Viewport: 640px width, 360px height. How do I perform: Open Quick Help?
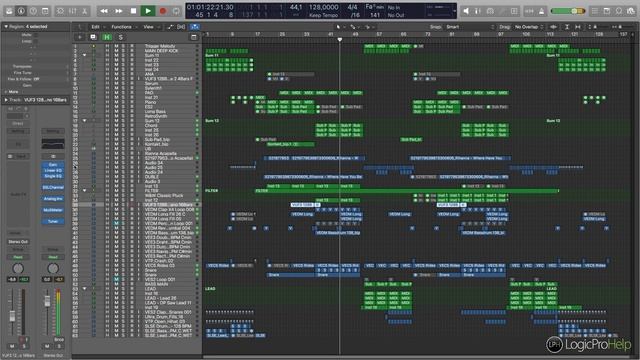click(x=33, y=11)
